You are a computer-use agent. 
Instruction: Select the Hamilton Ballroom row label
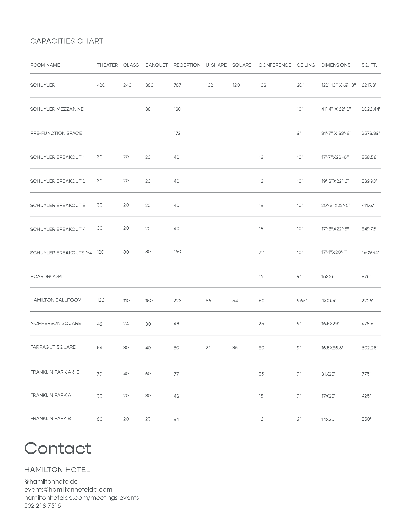[56, 300]
